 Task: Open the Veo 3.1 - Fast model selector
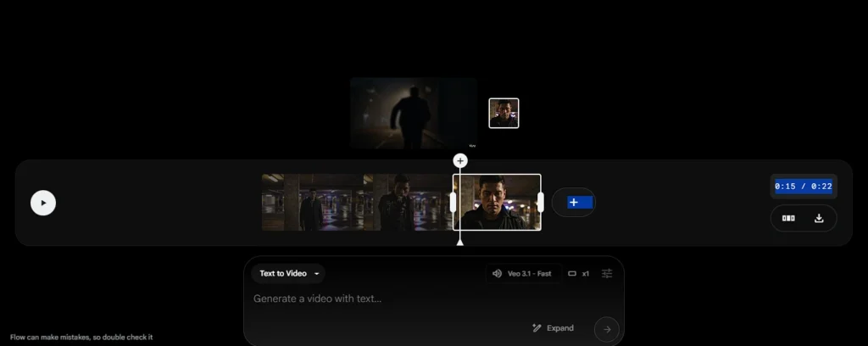[x=523, y=273]
